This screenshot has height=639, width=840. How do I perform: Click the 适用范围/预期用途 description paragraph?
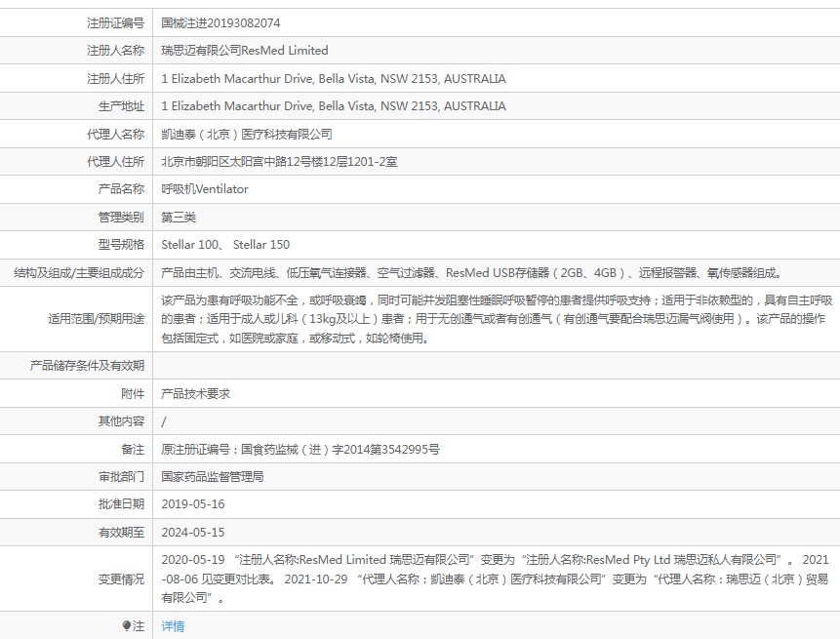pos(497,319)
